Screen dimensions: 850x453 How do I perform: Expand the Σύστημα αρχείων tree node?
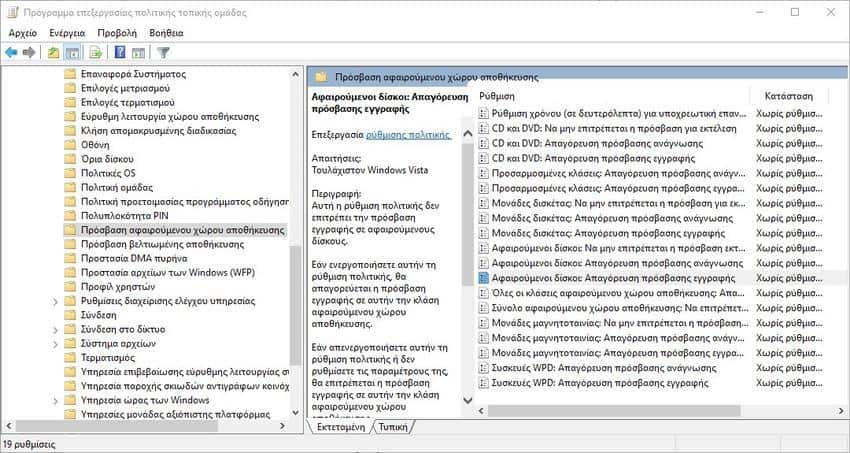[x=55, y=343]
